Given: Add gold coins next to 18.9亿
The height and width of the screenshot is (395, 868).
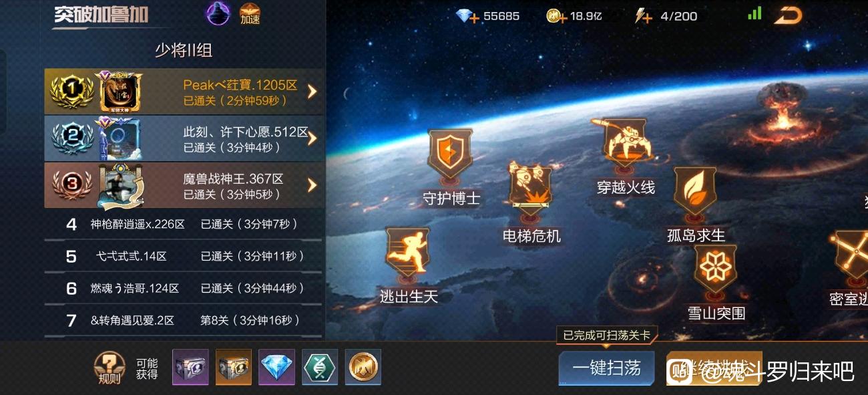Looking at the screenshot, I should click(x=563, y=18).
